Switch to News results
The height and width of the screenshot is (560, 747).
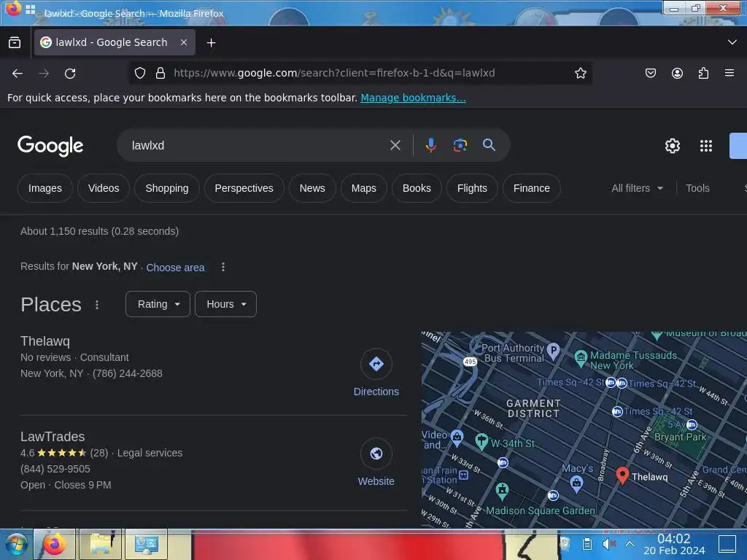click(312, 188)
